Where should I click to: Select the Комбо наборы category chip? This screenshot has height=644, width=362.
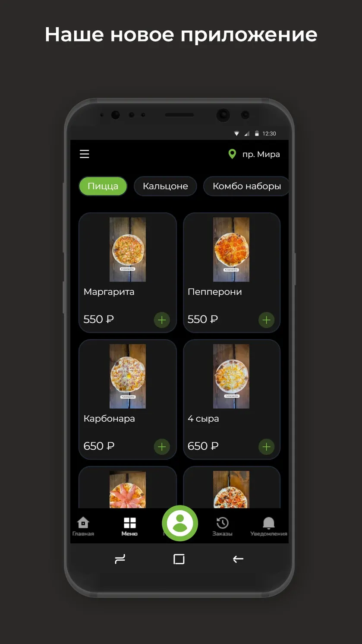click(246, 186)
